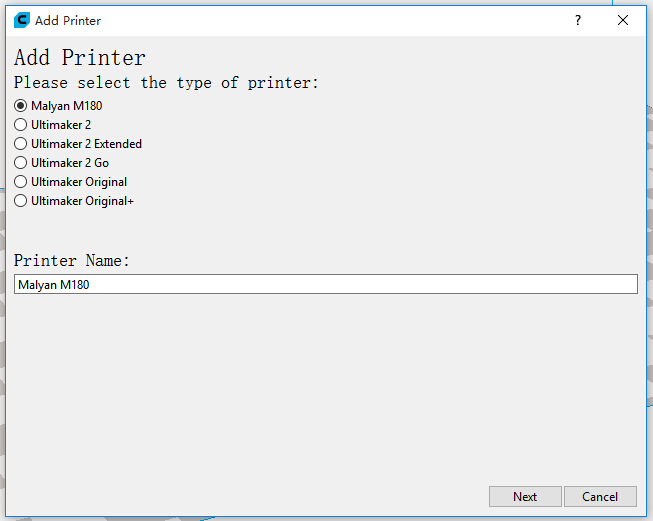Click the large "Add Printer" heading
This screenshot has height=521, width=653.
80,58
